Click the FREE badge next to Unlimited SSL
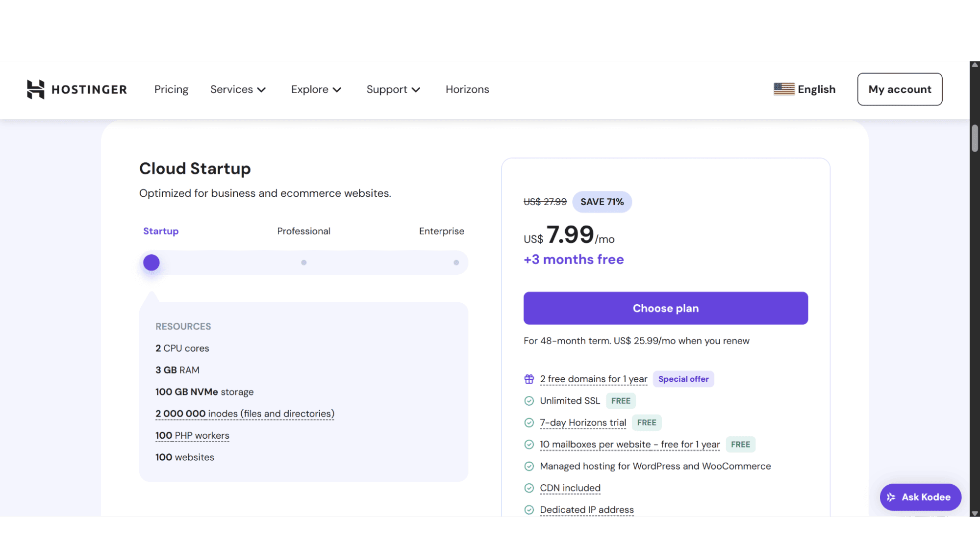This screenshot has height=552, width=980. pyautogui.click(x=621, y=401)
